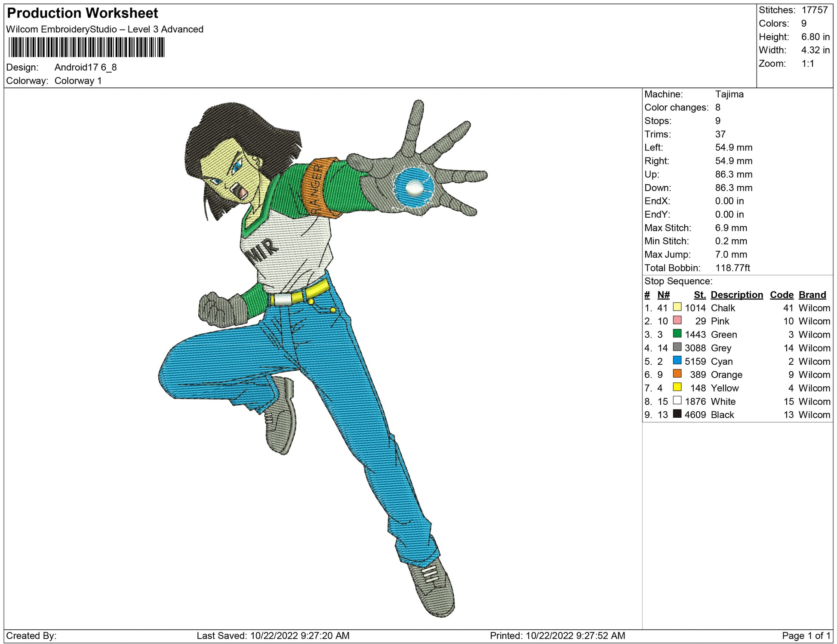Click the design name Android17 6_8
Viewport: 837px width, 644px height.
(x=86, y=67)
